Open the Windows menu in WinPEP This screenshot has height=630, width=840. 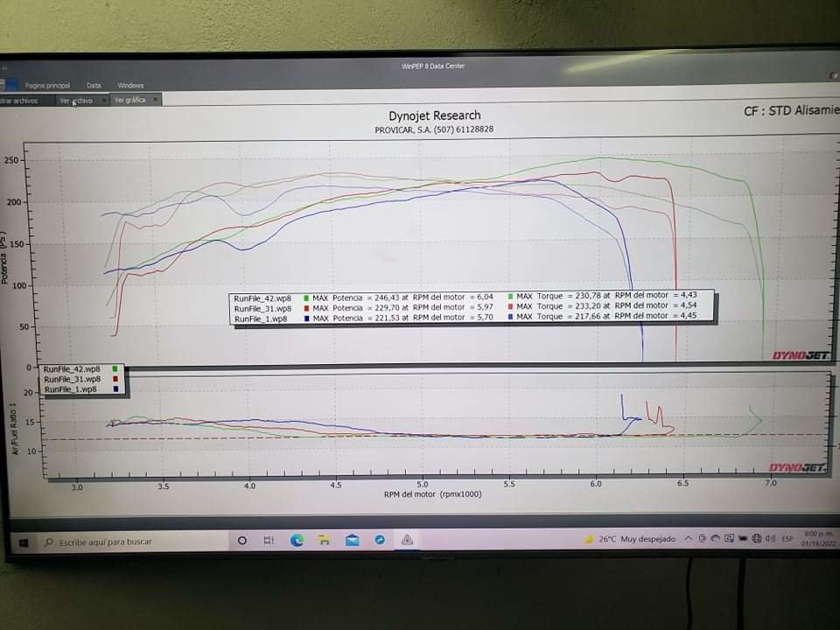click(130, 85)
